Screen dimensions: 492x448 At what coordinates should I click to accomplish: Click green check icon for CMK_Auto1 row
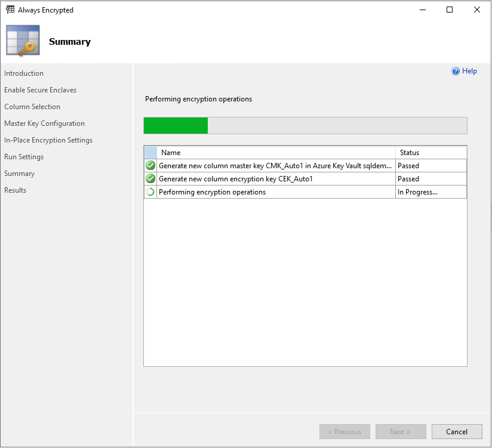pos(150,165)
